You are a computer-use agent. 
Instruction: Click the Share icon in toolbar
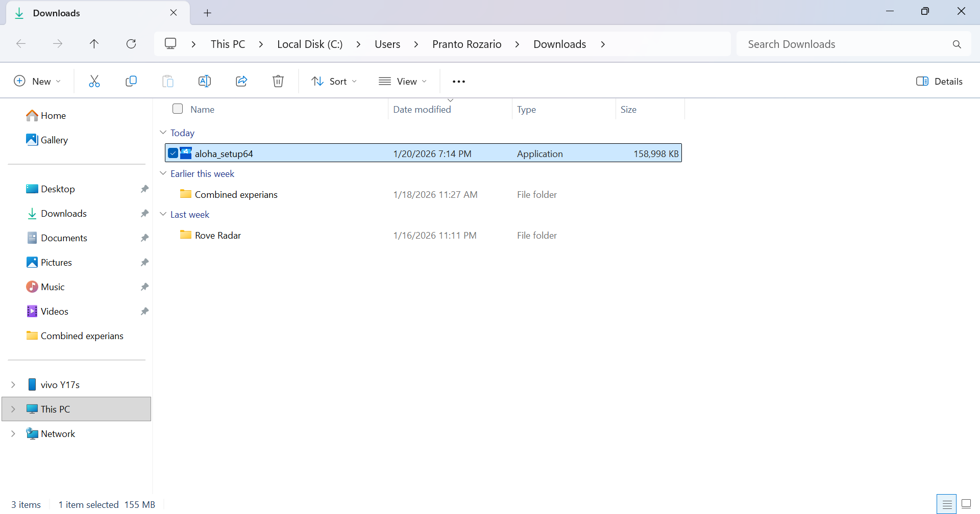click(241, 81)
